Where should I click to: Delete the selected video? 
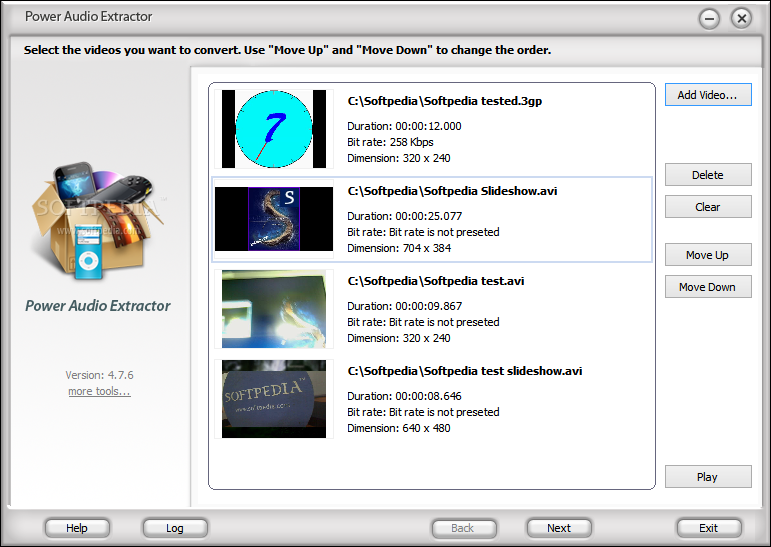708,175
